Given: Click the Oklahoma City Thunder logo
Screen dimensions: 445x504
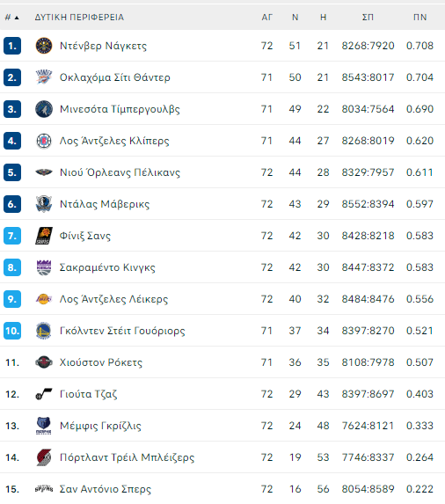Looking at the screenshot, I should (44, 77).
